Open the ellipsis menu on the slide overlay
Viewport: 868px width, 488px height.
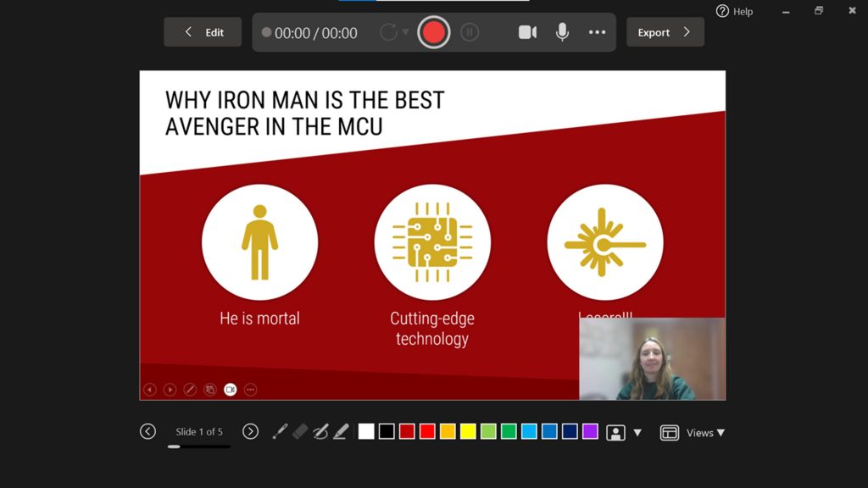250,389
